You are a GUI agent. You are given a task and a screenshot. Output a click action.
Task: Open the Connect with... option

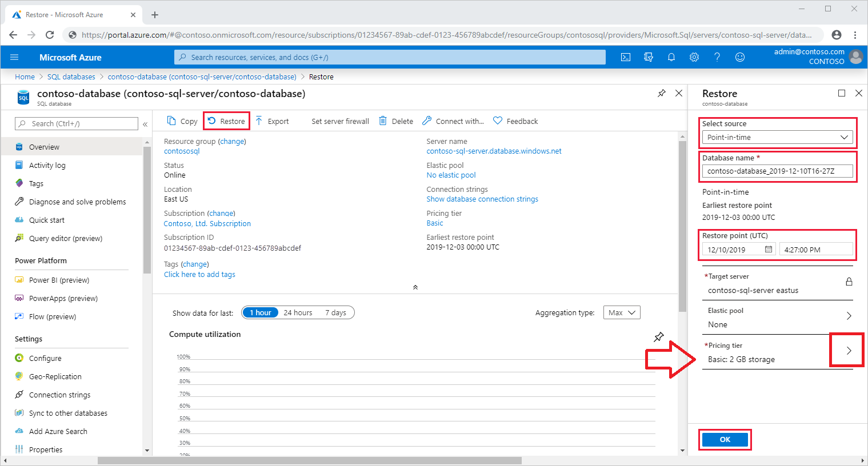pos(452,120)
